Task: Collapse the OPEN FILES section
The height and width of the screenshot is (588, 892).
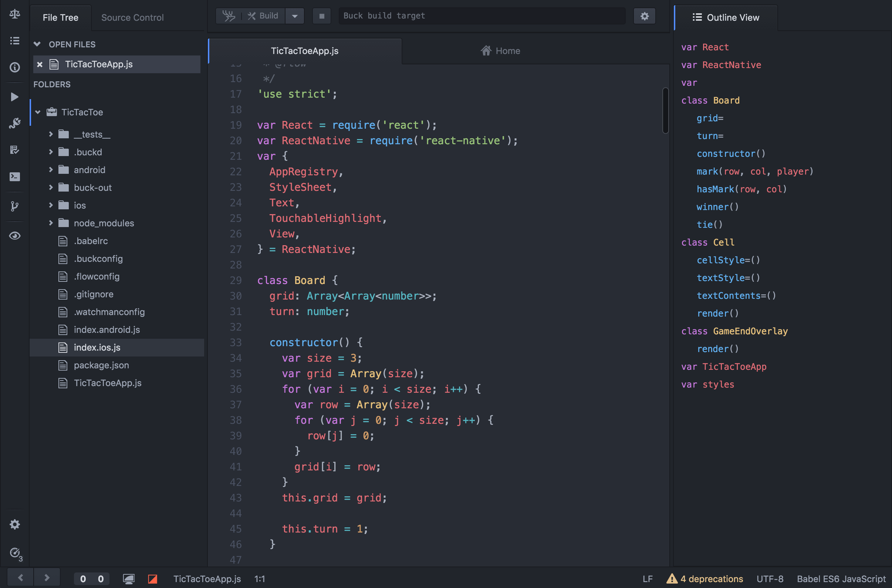Action: point(37,44)
